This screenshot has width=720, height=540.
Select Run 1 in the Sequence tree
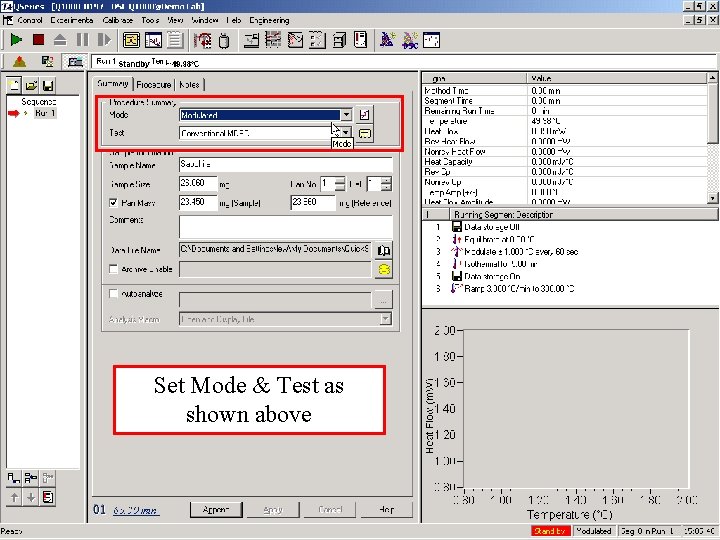pos(45,113)
